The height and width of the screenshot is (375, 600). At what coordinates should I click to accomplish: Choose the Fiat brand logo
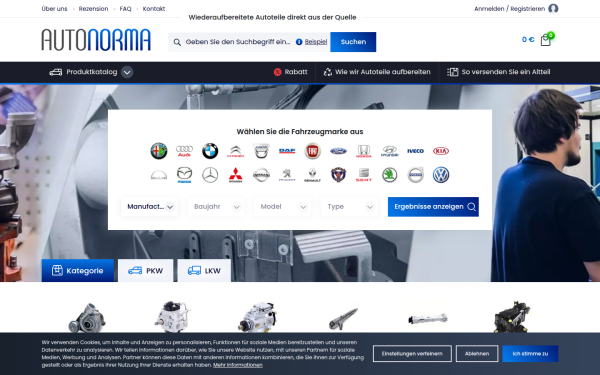point(313,151)
